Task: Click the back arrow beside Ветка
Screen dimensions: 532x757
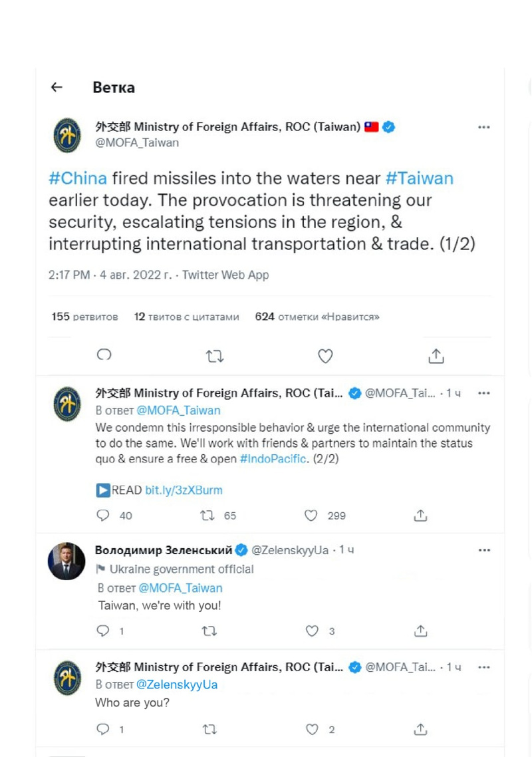Action: [57, 87]
